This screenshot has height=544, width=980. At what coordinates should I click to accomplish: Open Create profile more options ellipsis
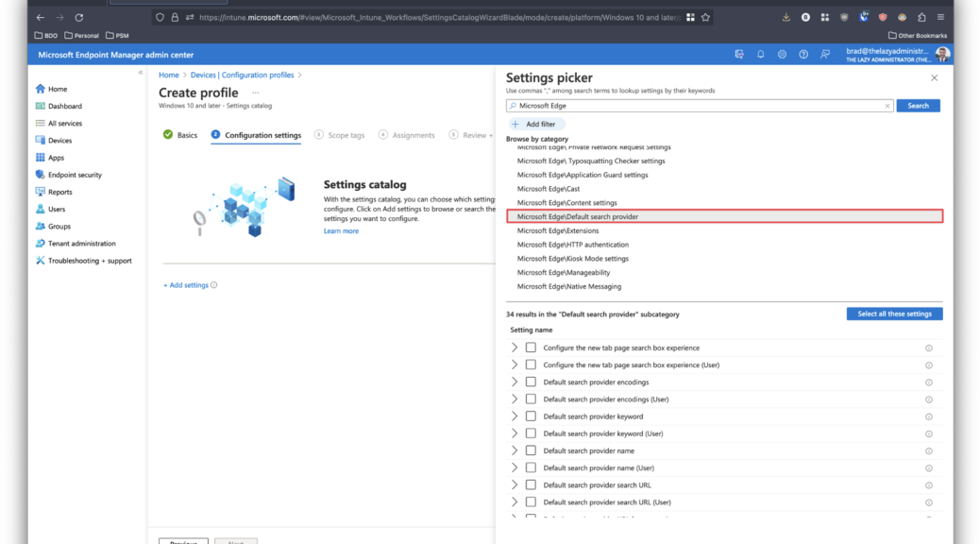pos(256,93)
